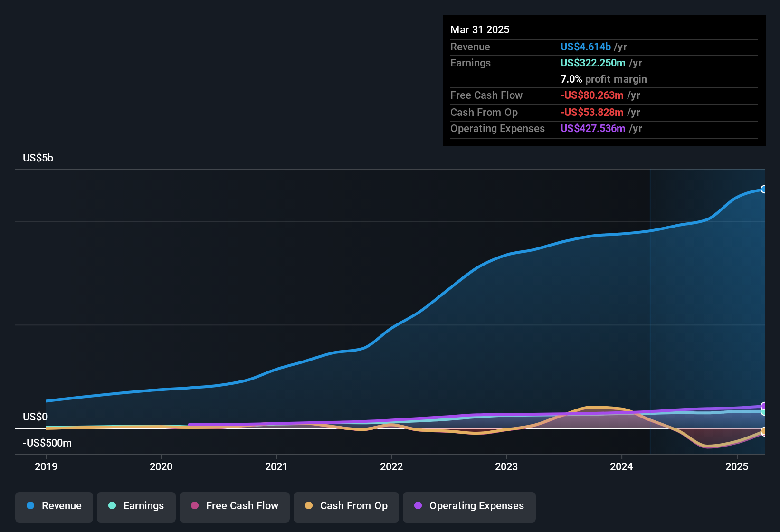The width and height of the screenshot is (780, 532).
Task: Click the Cash From Op label in tooltip
Action: coord(484,112)
